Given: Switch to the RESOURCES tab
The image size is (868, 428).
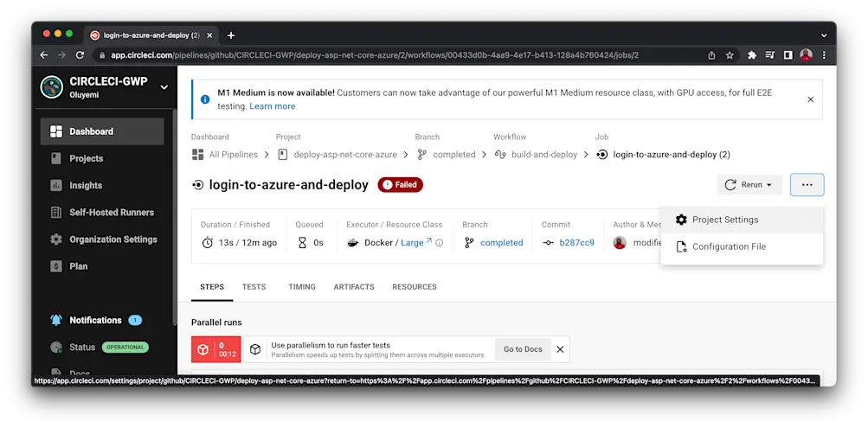Looking at the screenshot, I should click(x=415, y=287).
